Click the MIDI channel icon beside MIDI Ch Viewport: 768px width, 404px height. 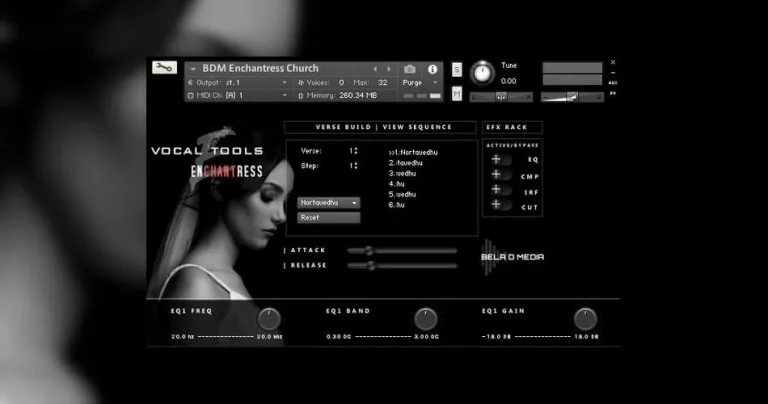click(191, 95)
